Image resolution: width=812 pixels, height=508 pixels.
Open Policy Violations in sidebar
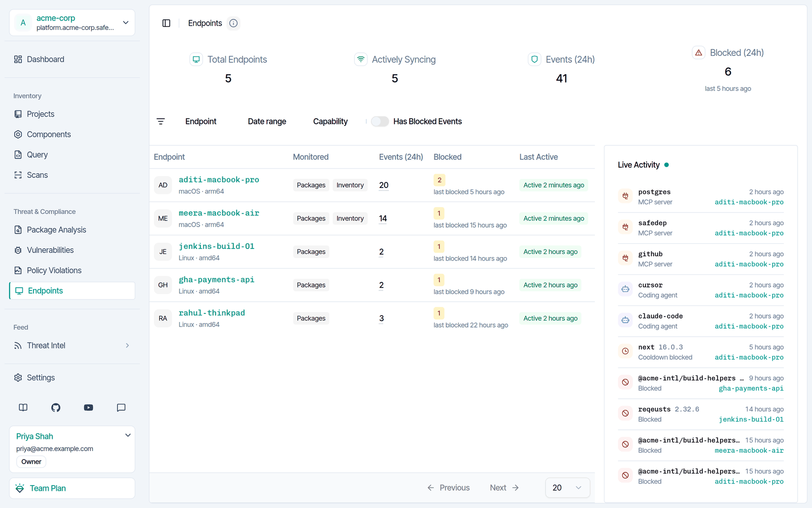[x=72, y=271]
